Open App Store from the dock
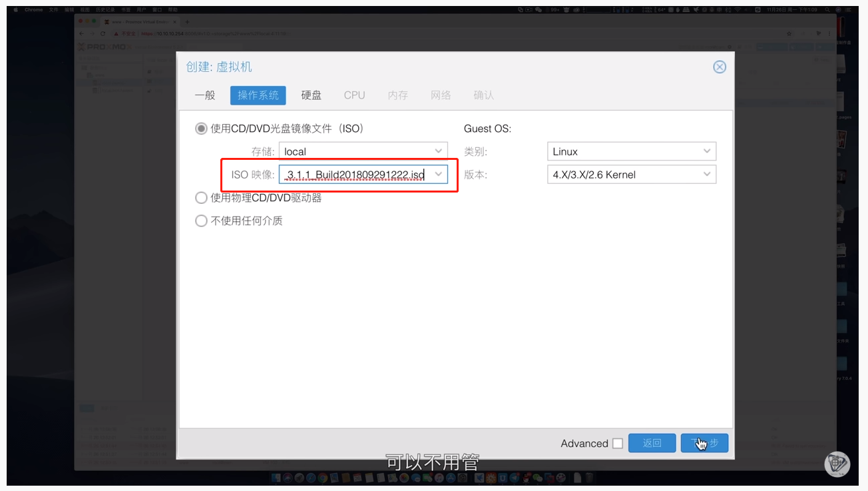 [x=451, y=478]
